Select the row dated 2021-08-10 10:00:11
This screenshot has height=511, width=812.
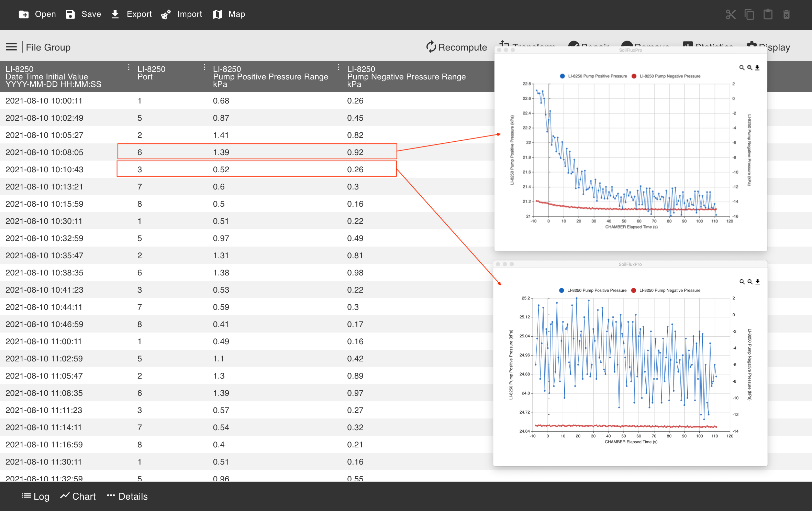point(247,101)
